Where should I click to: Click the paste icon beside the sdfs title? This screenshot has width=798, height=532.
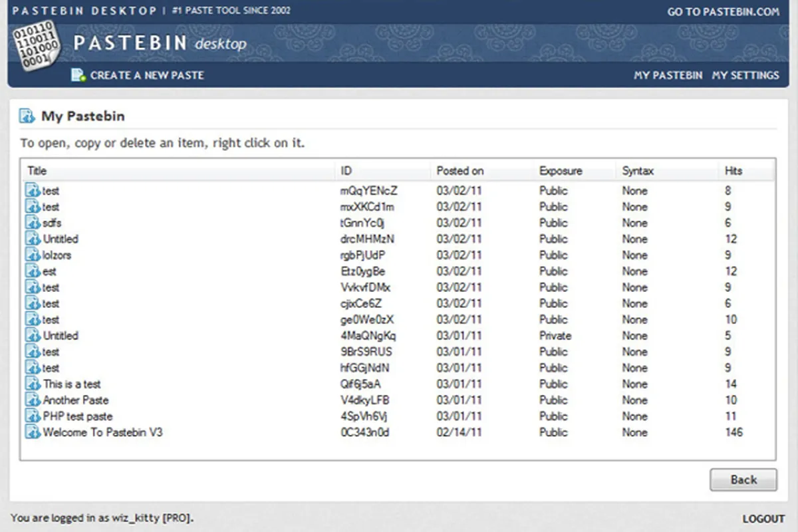click(x=33, y=223)
